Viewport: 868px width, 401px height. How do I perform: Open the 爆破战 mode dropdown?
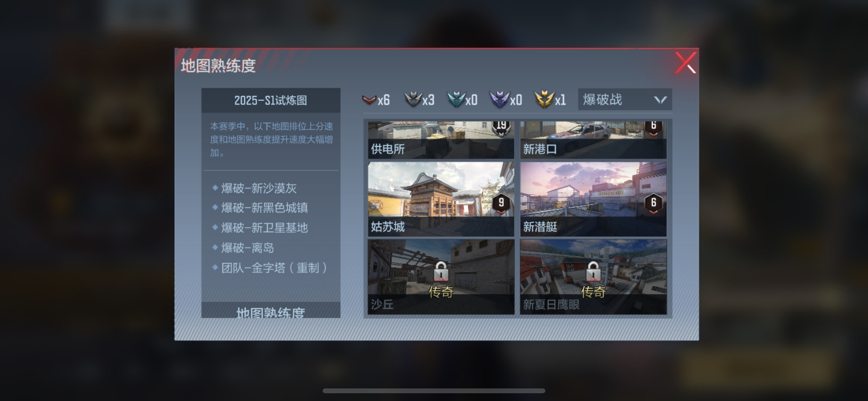(624, 100)
